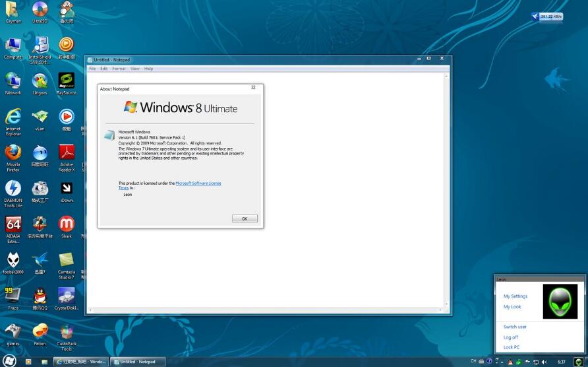
Task: Open the UltraISO desktop shortcut
Action: tap(40, 9)
